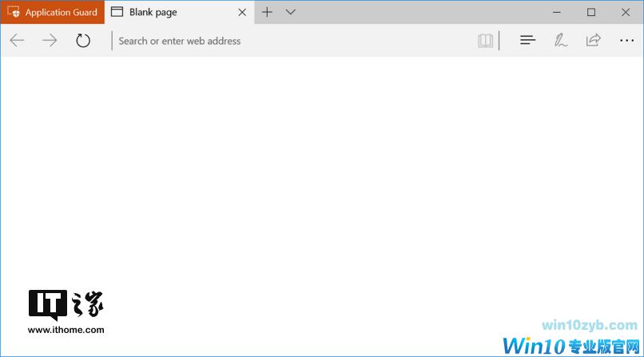Open a new tab with plus icon
The width and height of the screenshot is (644, 357).
(x=267, y=12)
